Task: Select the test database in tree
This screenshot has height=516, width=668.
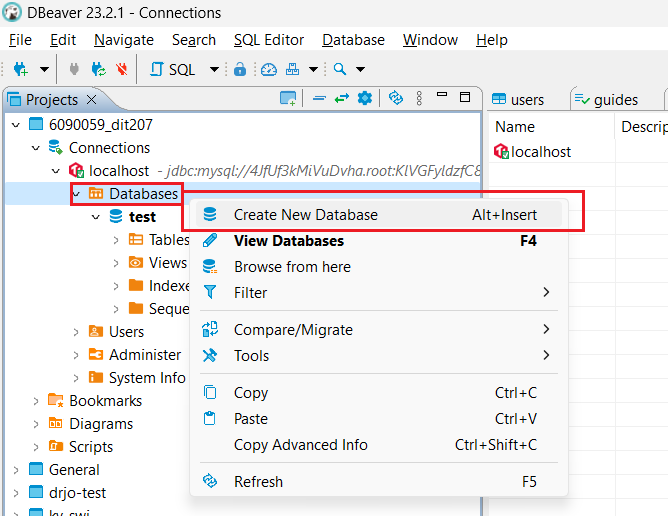Action: coord(142,217)
